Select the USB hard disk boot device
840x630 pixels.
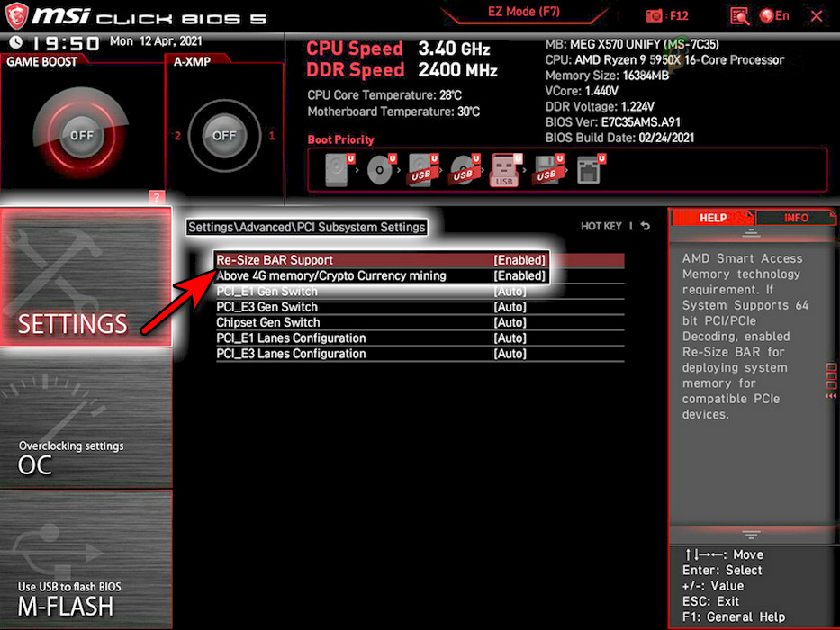pyautogui.click(x=423, y=168)
